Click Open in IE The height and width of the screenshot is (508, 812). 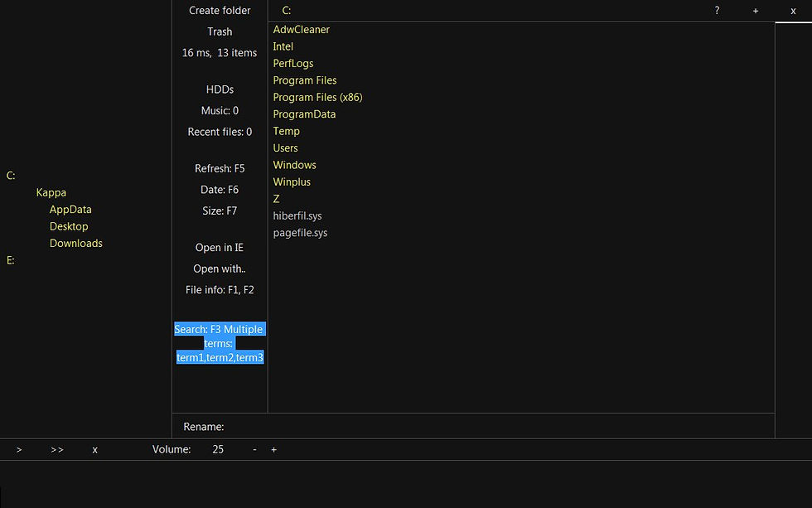point(220,248)
